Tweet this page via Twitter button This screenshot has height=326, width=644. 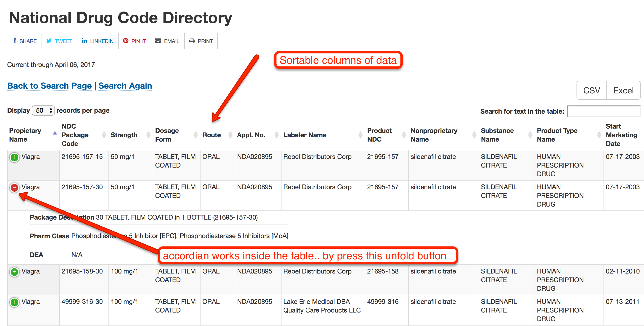pyautogui.click(x=59, y=41)
